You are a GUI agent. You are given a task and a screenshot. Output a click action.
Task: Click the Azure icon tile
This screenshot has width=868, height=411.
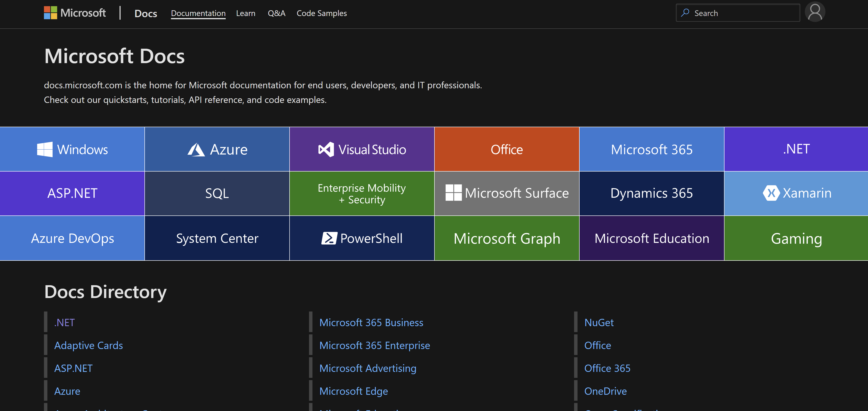196,149
